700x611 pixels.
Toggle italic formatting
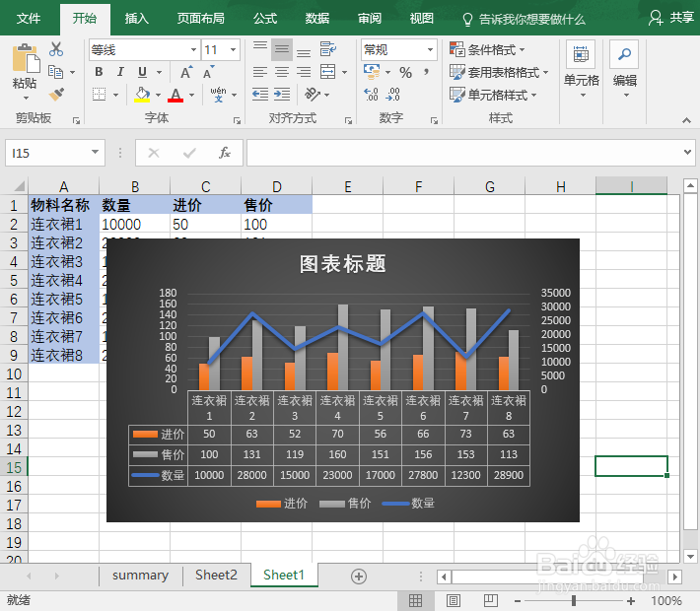[120, 72]
